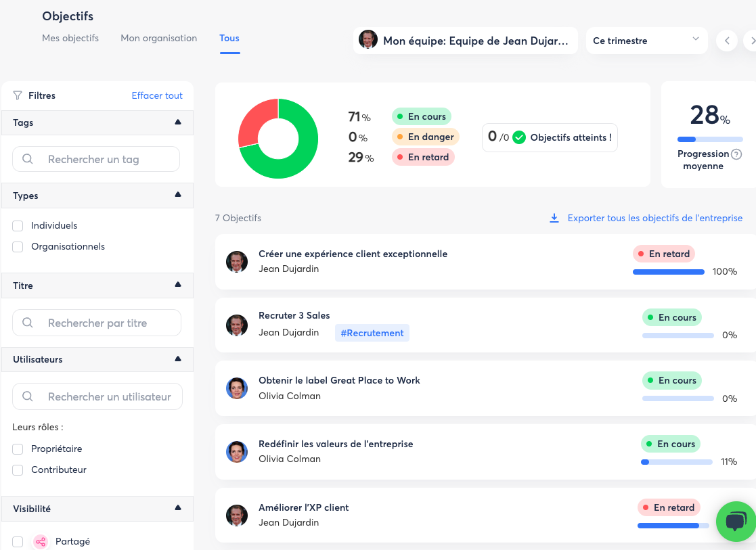This screenshot has width=756, height=550.
Task: Click the Effacer tout link
Action: (157, 96)
